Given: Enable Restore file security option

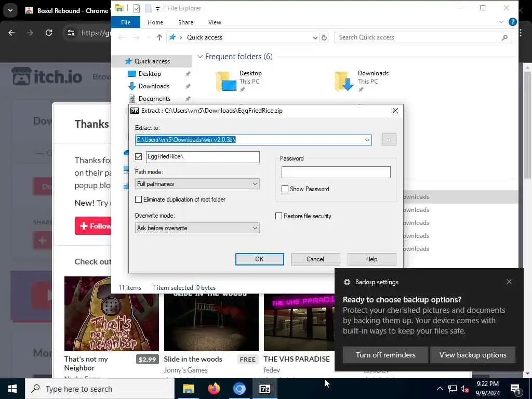Looking at the screenshot, I should 278,216.
